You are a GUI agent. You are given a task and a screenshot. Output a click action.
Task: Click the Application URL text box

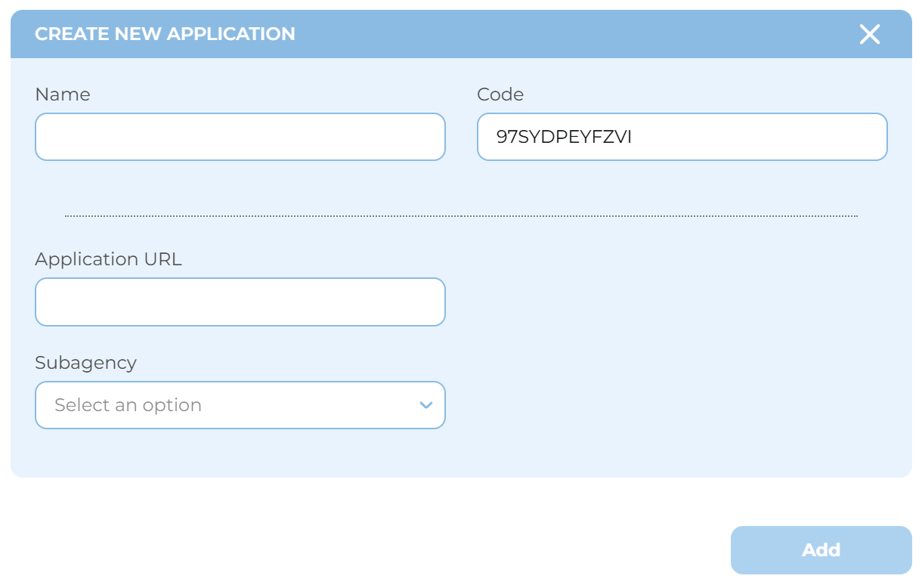(x=240, y=302)
